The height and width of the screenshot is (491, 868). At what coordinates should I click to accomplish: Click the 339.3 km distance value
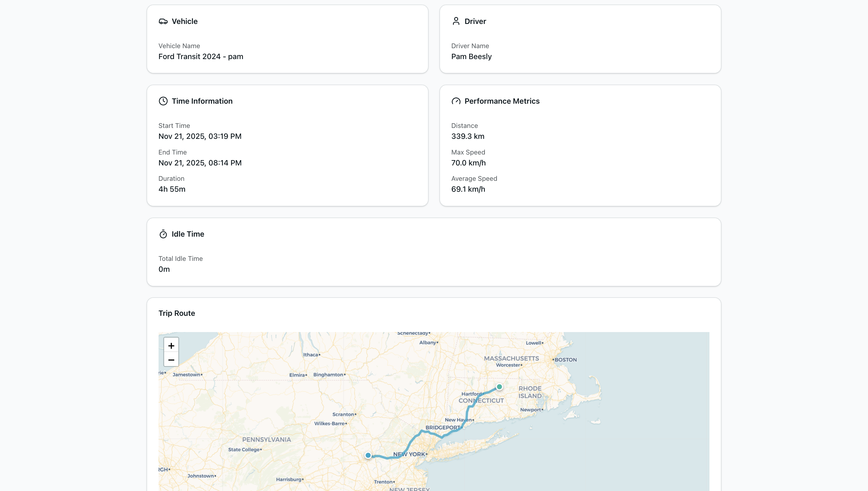coord(468,136)
